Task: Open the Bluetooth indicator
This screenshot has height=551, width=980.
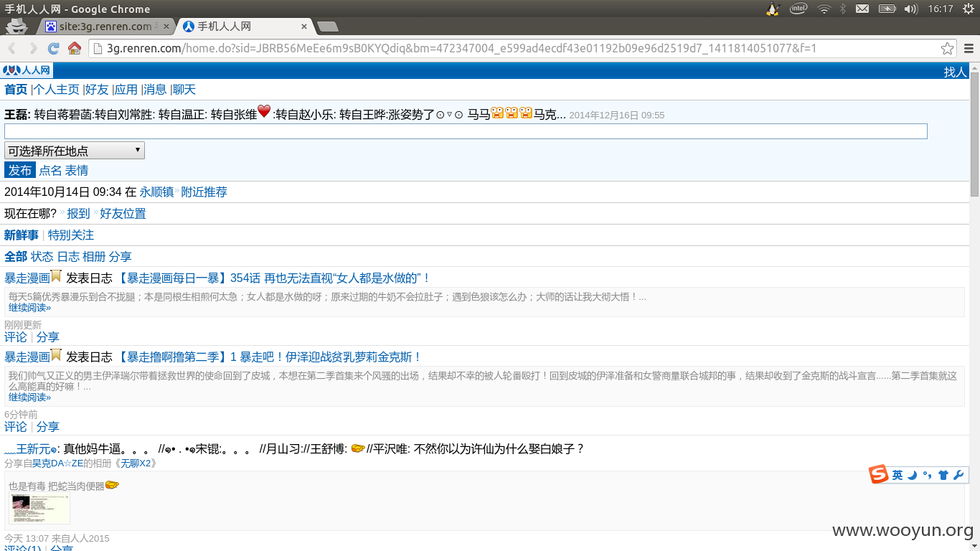Action: (843, 9)
